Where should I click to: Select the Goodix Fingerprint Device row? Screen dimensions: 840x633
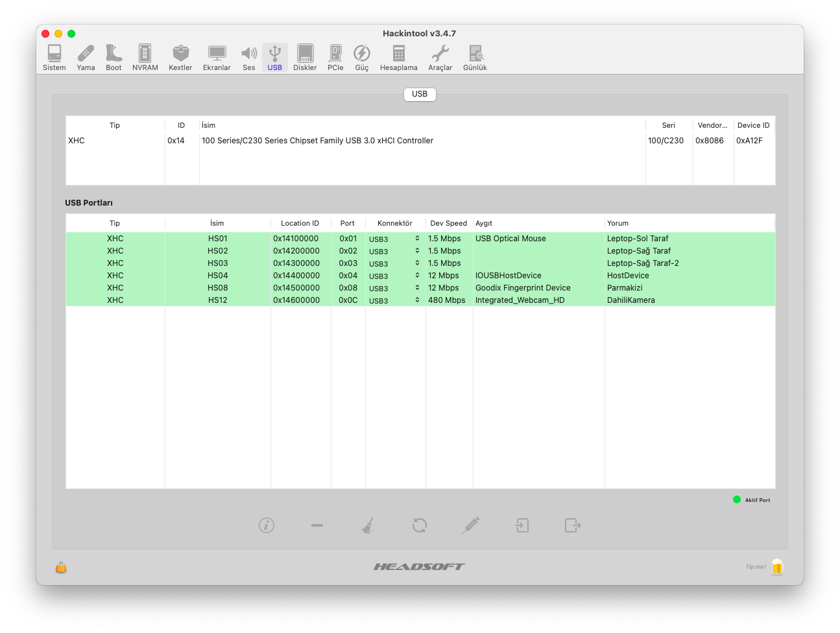pyautogui.click(x=523, y=288)
